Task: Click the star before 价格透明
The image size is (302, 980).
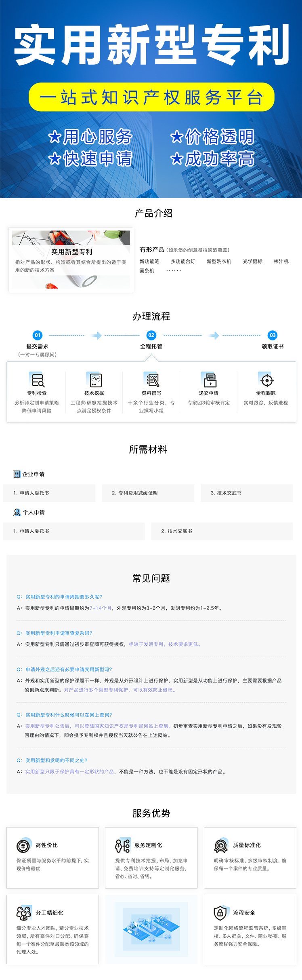Action: [176, 137]
